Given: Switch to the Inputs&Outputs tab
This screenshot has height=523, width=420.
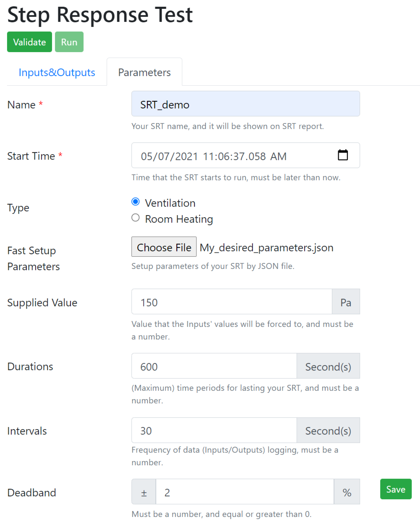Looking at the screenshot, I should pos(57,72).
